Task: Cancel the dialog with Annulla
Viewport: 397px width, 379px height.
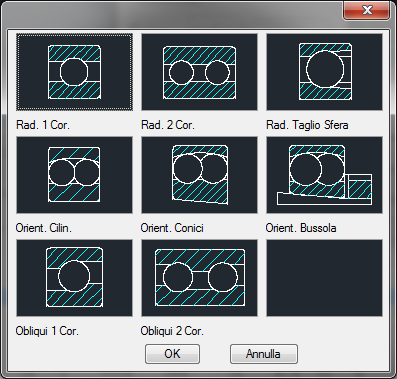Action: [x=264, y=354]
